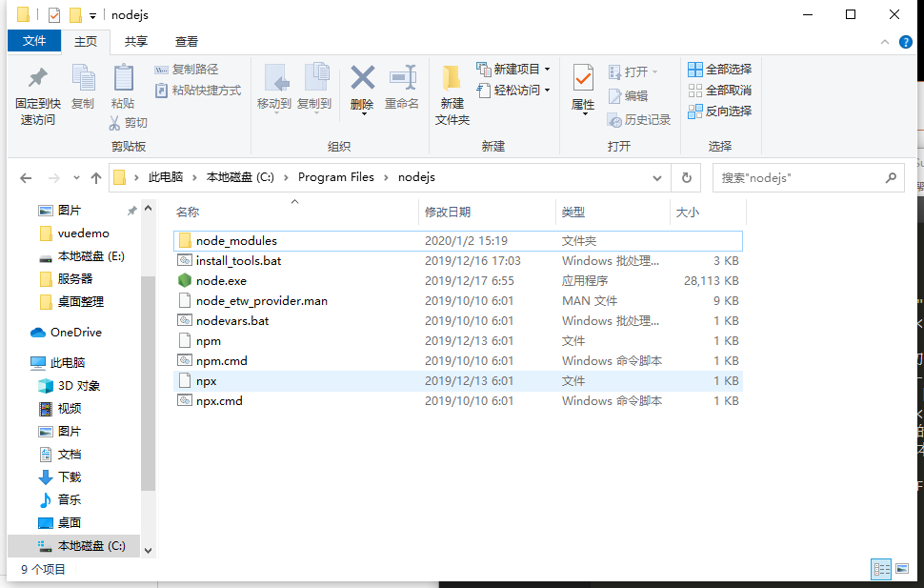Switch to the 查看 ribbon tab

[187, 41]
